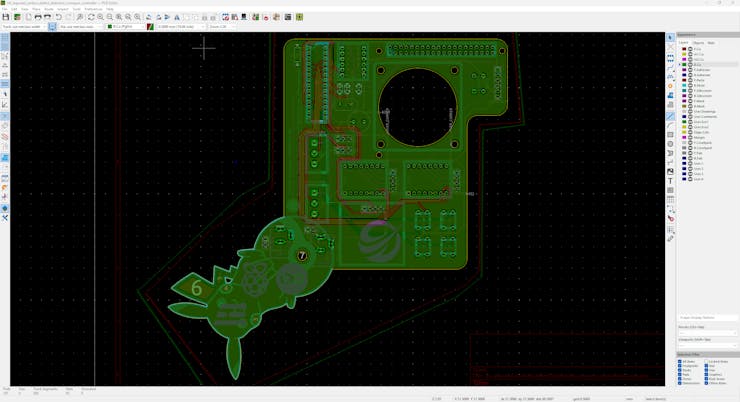Viewport: 740px width, 402px height.
Task: Activate the Draw line tool
Action: [670, 116]
